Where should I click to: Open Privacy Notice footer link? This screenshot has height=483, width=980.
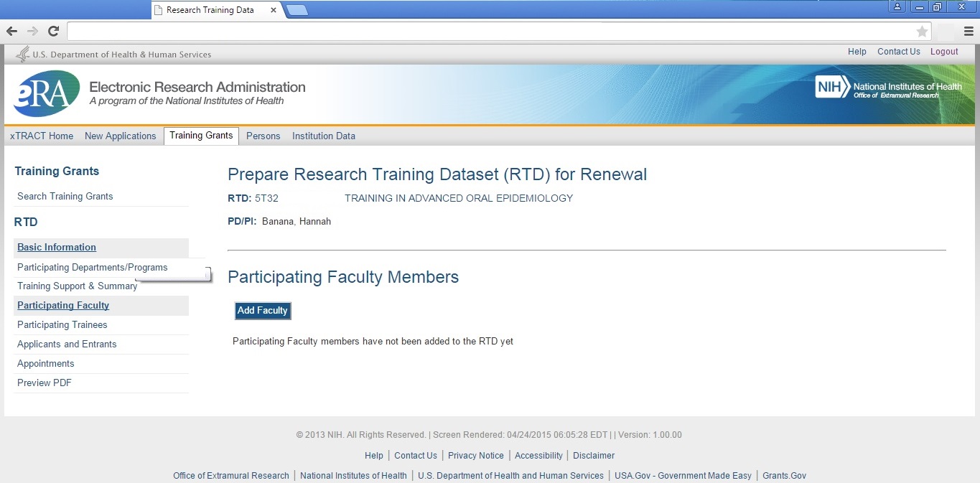[476, 456]
